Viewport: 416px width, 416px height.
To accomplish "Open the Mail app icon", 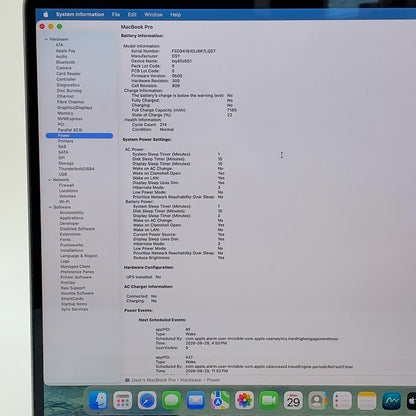I will (x=196, y=400).
